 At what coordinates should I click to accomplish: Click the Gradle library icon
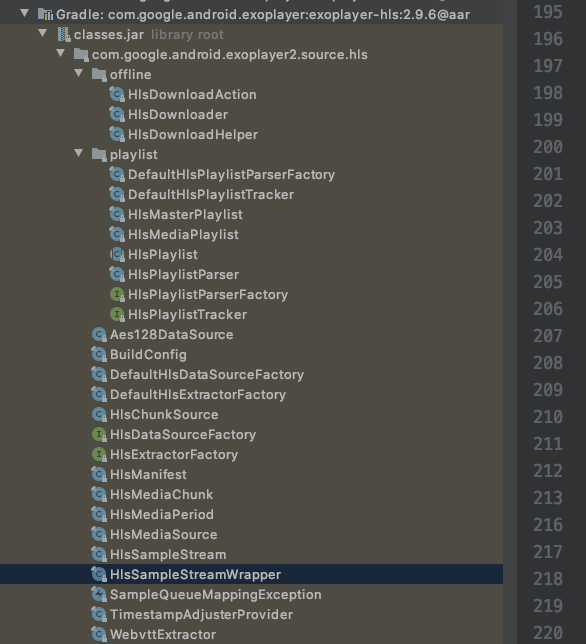pyautogui.click(x=45, y=14)
